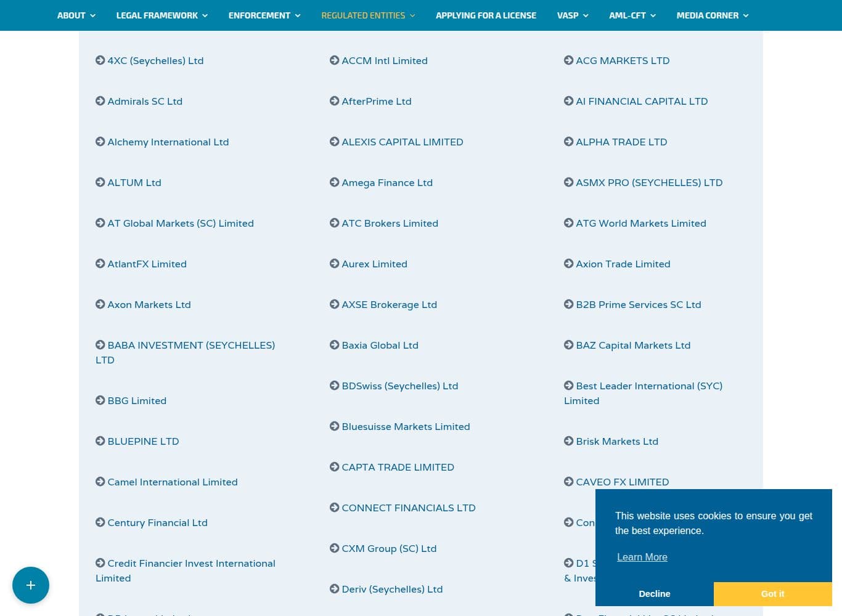
Task: Open CAVEO FX LIMITED entry
Action: [x=622, y=482]
